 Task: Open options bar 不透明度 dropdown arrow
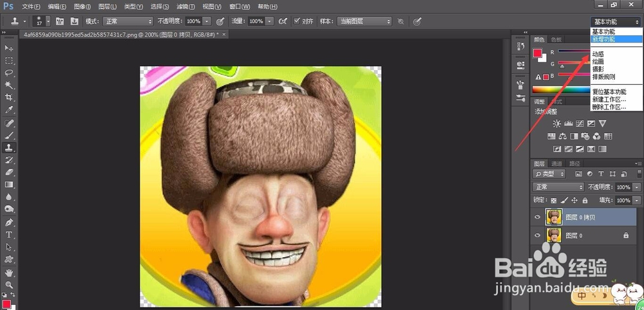pos(207,21)
